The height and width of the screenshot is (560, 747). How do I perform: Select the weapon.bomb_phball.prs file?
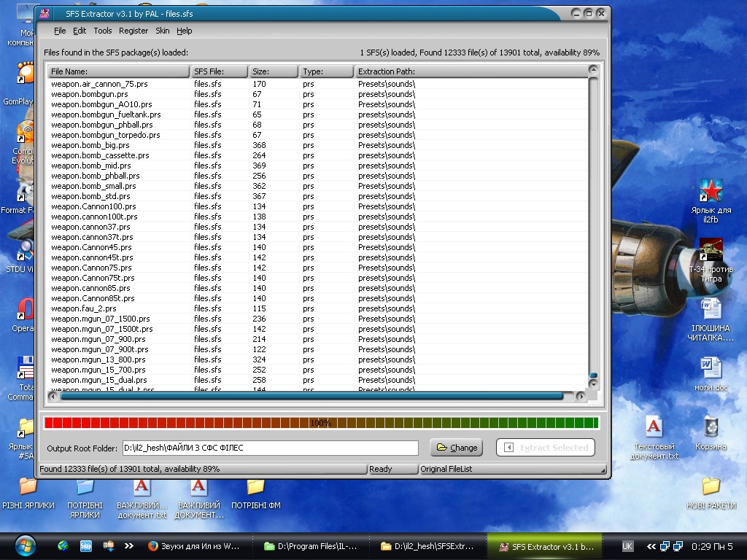click(x=96, y=176)
